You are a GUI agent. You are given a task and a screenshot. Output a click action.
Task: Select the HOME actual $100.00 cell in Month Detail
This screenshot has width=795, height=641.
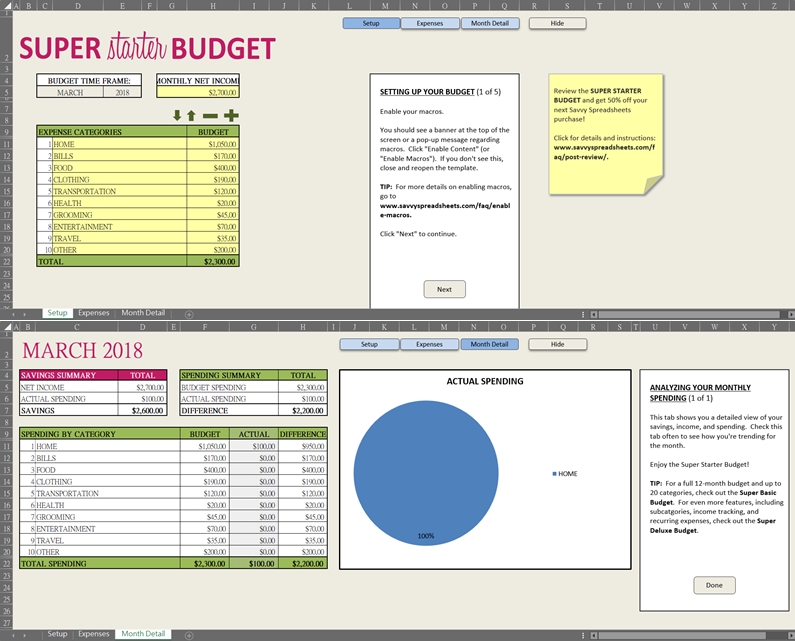click(254, 446)
